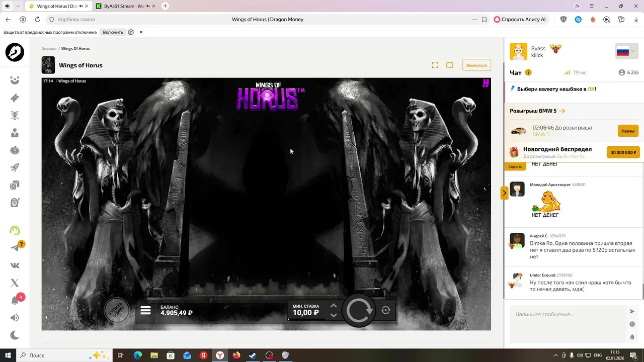Click Спросить Алису AI button
644x362 pixels.
click(520, 20)
